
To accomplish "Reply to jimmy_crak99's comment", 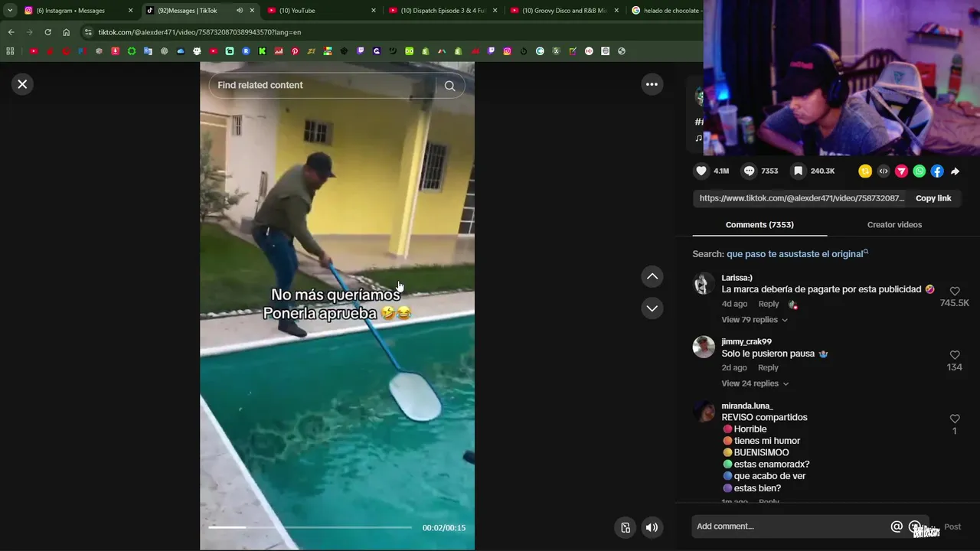I will [768, 368].
